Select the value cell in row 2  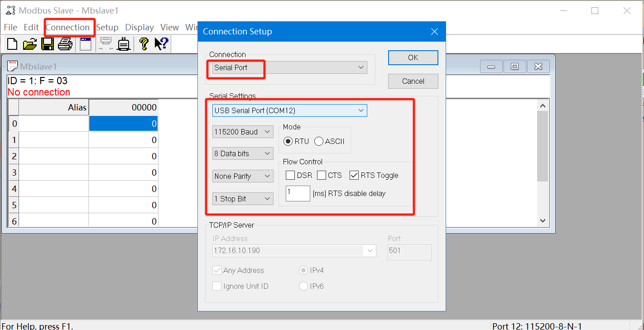point(124,156)
